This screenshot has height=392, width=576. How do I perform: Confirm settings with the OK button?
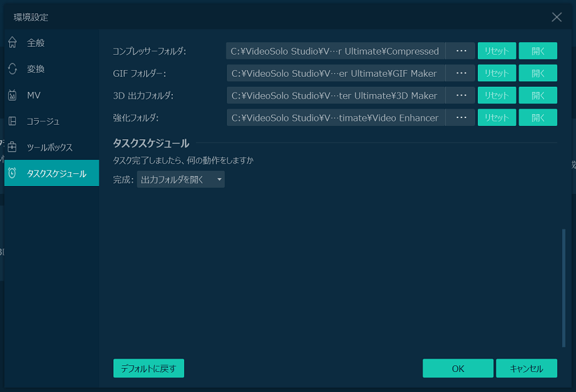pyautogui.click(x=458, y=367)
